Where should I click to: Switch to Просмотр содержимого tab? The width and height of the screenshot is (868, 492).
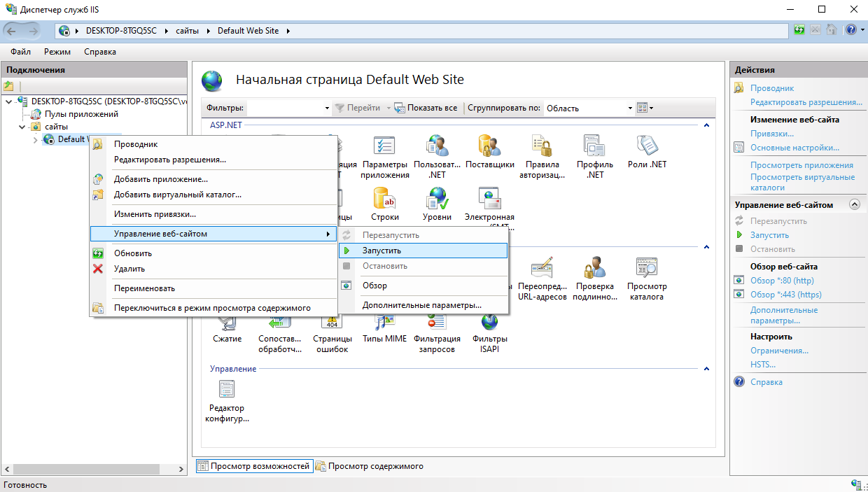coord(370,466)
